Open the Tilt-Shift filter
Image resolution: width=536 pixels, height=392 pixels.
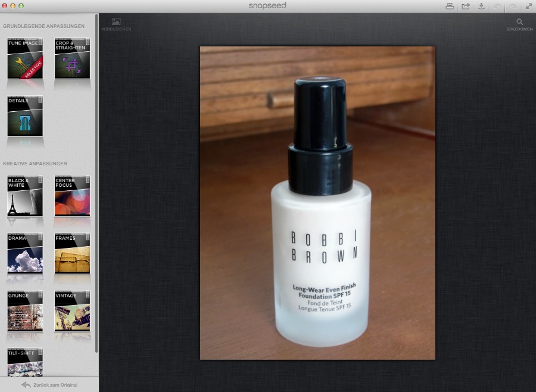25,362
